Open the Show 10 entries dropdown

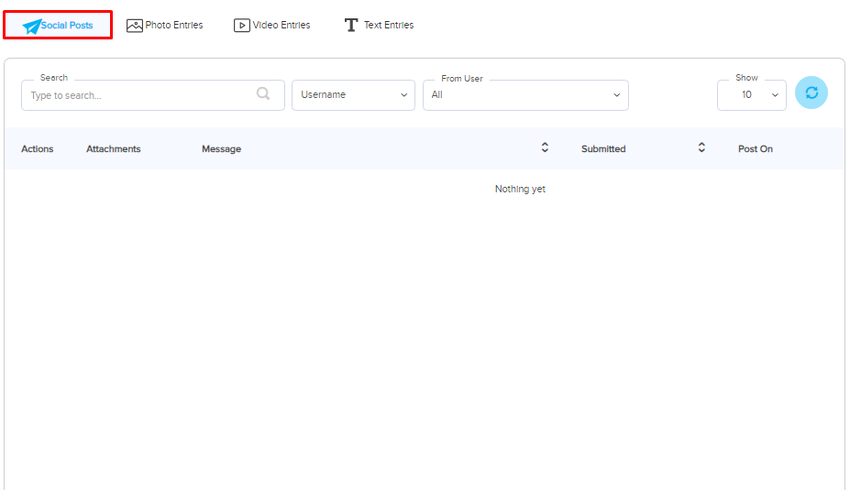click(x=751, y=95)
